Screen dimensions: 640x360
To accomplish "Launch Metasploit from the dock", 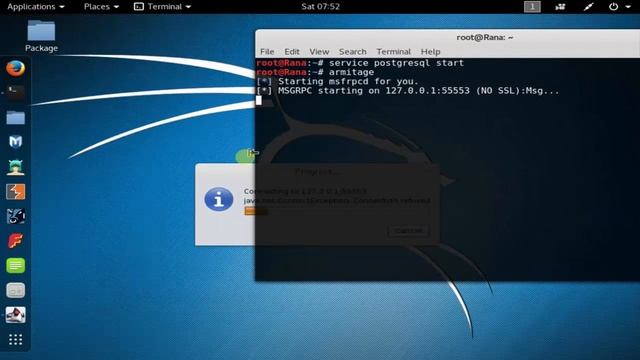I will 16,142.
